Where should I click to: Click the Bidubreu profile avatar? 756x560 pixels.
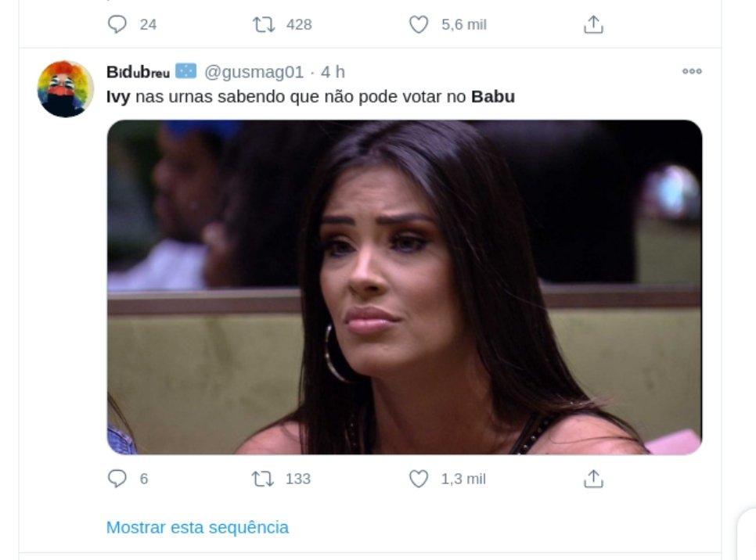(66, 88)
